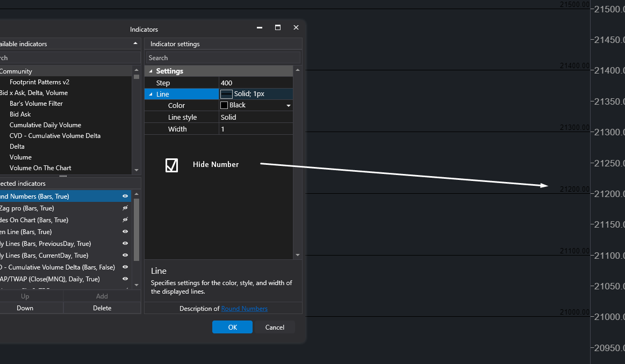Click the Down button

tap(31, 308)
